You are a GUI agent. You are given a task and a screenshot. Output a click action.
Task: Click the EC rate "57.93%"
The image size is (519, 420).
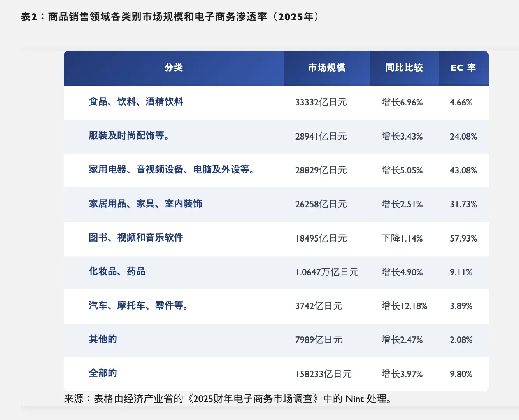coord(463,238)
